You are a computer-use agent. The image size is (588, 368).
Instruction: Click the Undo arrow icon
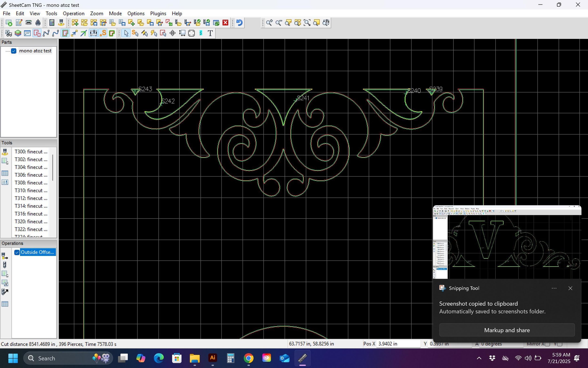[239, 23]
